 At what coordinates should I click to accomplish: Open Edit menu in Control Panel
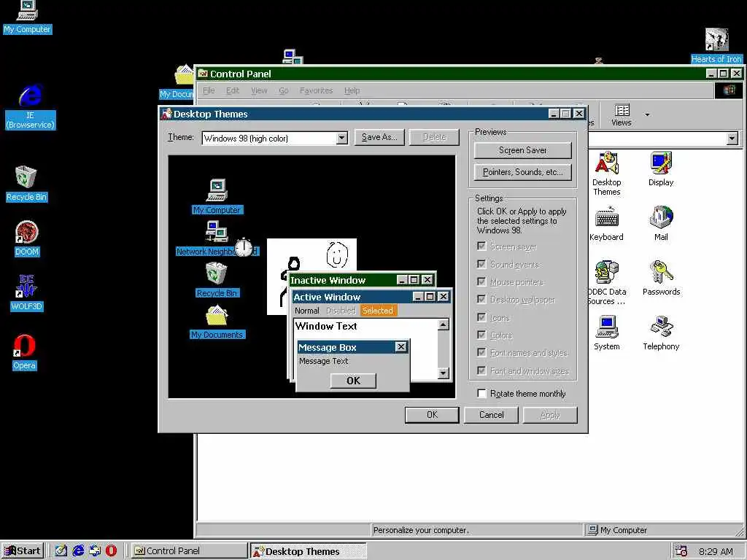click(233, 90)
